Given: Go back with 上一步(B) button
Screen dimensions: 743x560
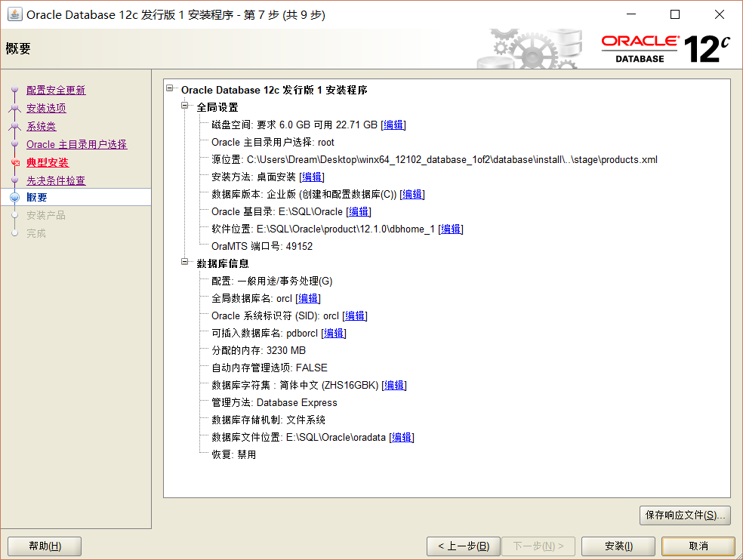Looking at the screenshot, I should (464, 546).
